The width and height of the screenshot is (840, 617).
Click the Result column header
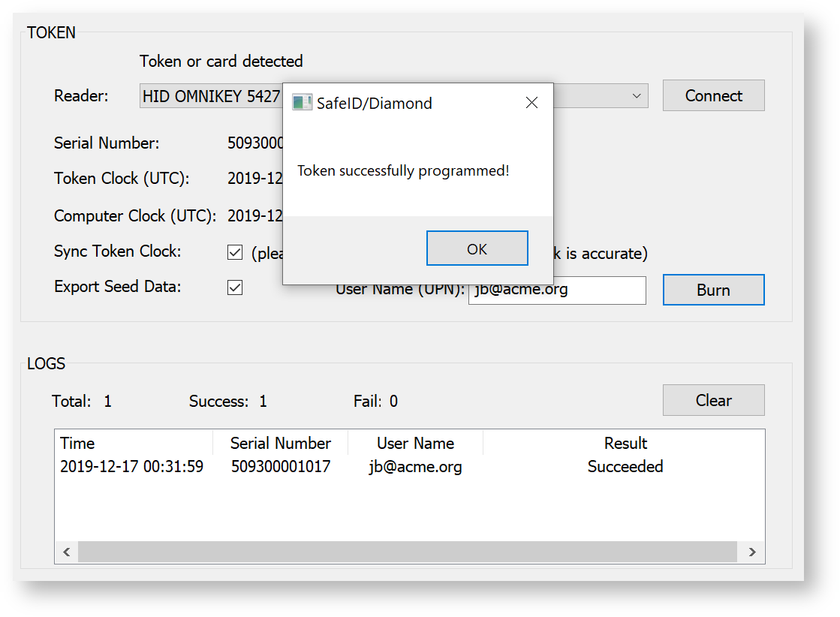coord(625,443)
